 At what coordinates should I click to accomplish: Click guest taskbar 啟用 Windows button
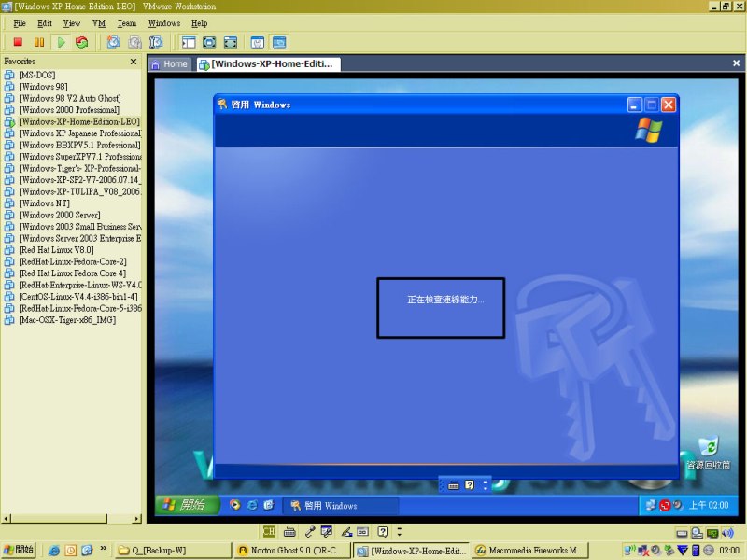(x=341, y=506)
